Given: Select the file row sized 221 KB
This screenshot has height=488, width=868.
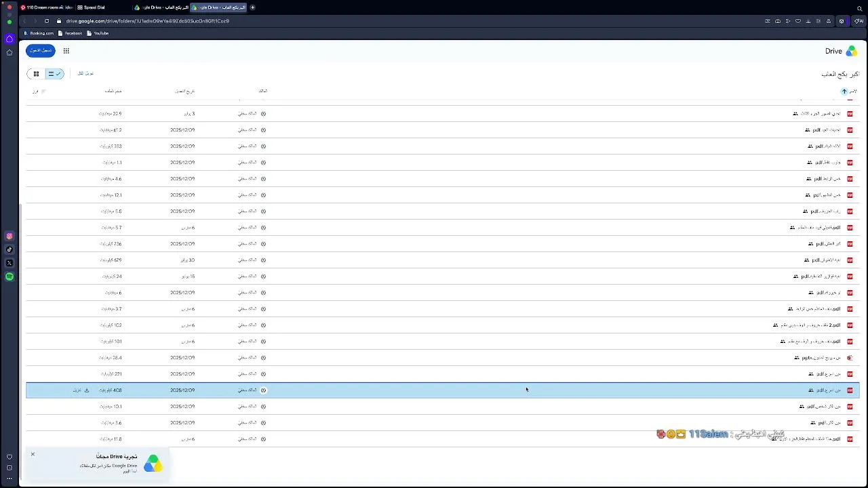Looking at the screenshot, I should (443, 374).
